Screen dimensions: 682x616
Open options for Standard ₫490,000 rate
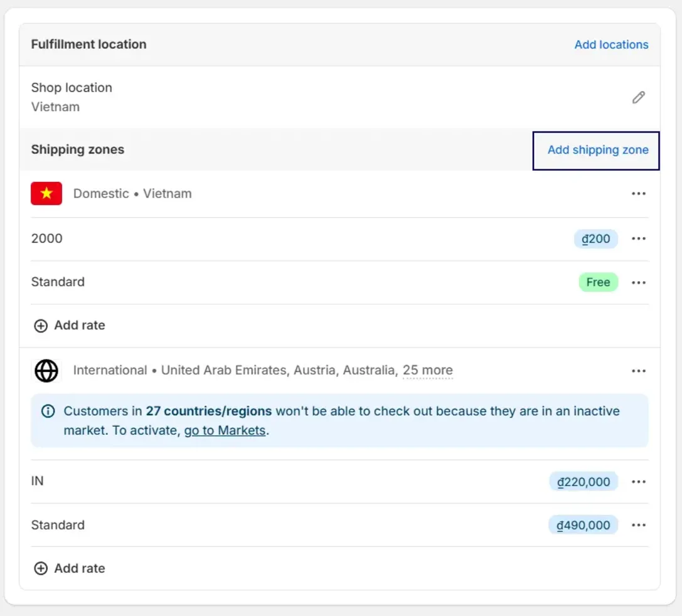pyautogui.click(x=639, y=525)
